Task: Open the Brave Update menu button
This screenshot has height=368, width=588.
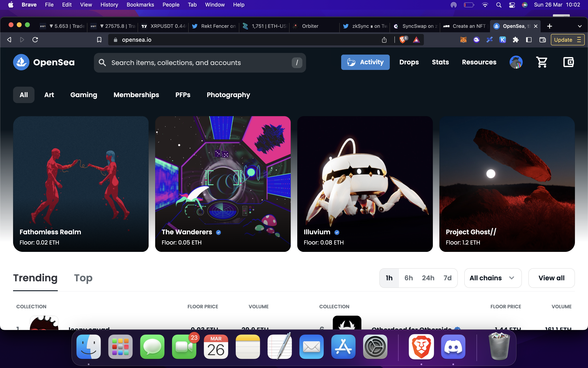Action: (568, 40)
